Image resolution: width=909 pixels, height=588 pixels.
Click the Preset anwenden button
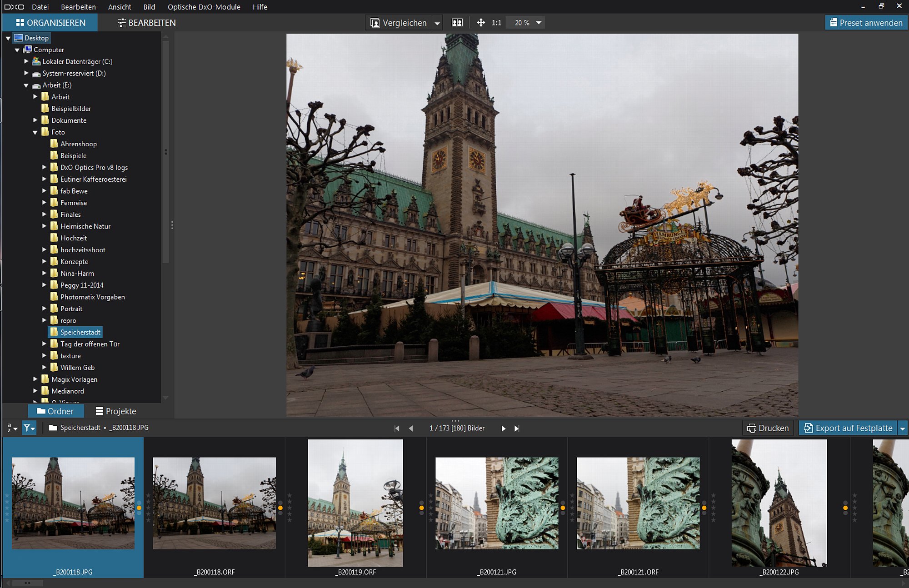(x=866, y=23)
